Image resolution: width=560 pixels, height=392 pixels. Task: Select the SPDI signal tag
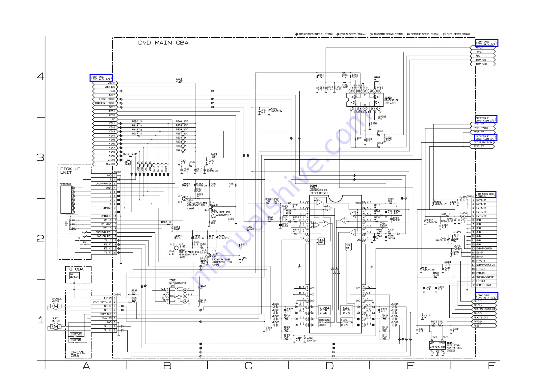[105, 107]
